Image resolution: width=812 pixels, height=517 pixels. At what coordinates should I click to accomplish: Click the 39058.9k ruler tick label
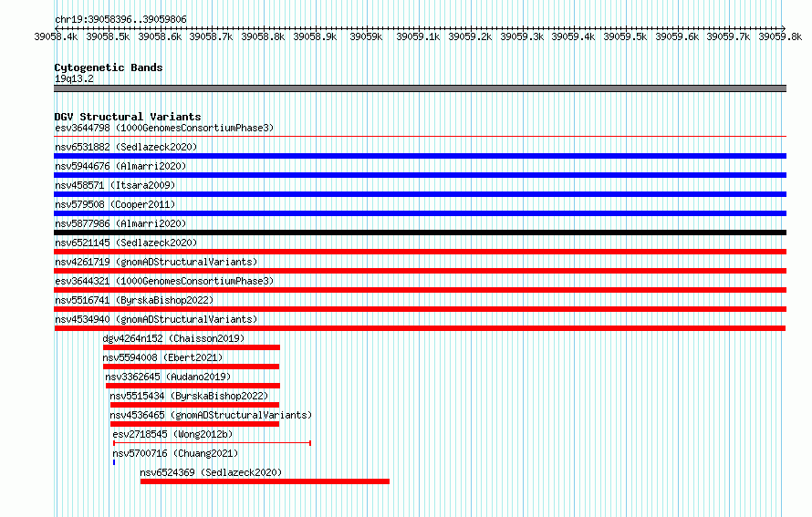315,36
